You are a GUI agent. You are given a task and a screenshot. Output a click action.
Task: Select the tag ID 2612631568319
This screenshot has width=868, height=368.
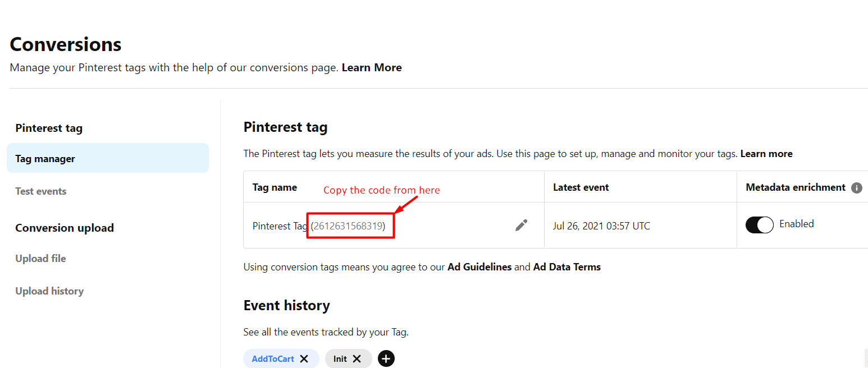point(348,226)
